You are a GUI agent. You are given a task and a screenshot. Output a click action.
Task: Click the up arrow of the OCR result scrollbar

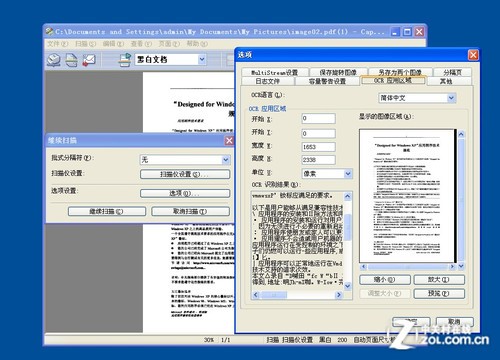[347, 196]
